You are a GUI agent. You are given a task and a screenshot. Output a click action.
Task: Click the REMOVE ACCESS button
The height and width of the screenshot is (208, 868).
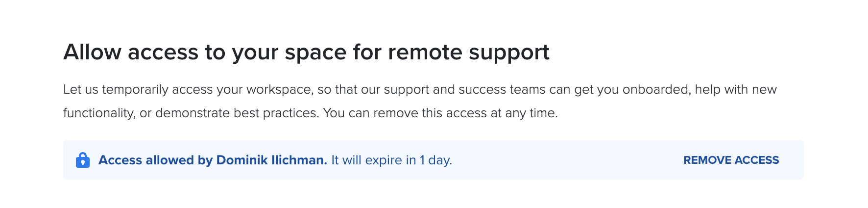(731, 160)
